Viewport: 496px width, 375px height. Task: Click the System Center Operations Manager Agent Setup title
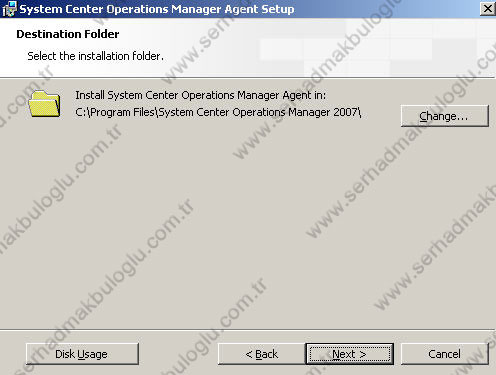(157, 9)
